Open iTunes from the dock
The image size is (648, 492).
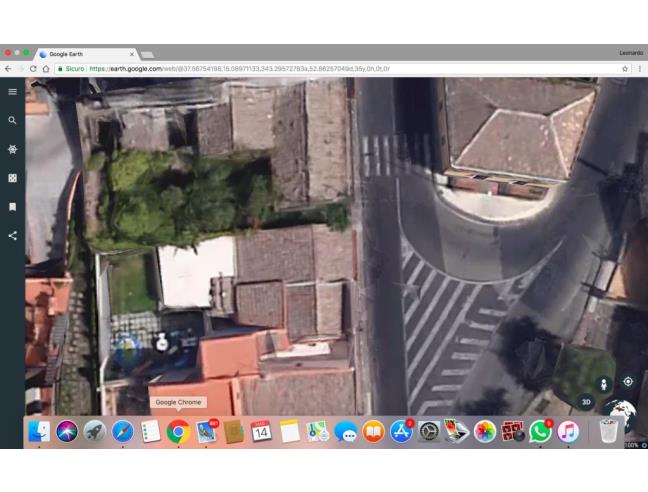568,432
